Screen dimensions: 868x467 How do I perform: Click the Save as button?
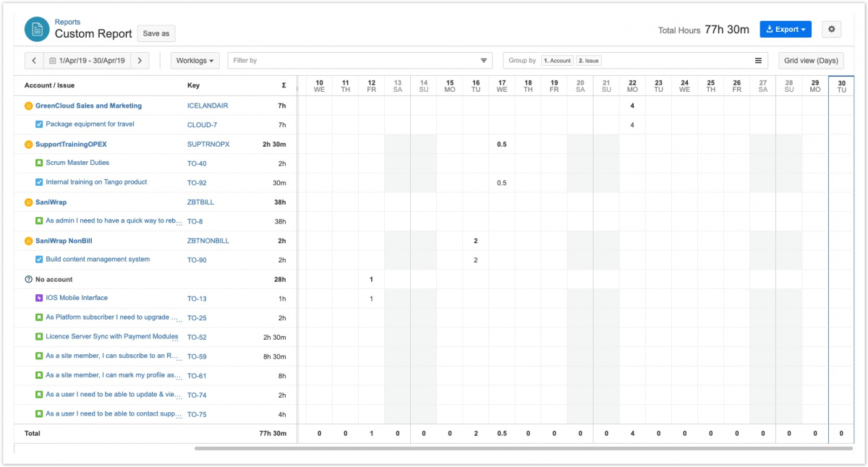click(x=156, y=33)
